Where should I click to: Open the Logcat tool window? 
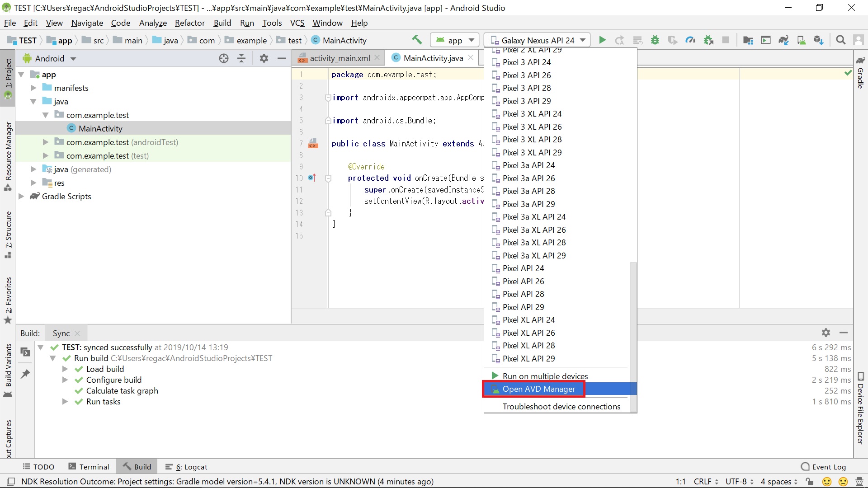tap(186, 467)
